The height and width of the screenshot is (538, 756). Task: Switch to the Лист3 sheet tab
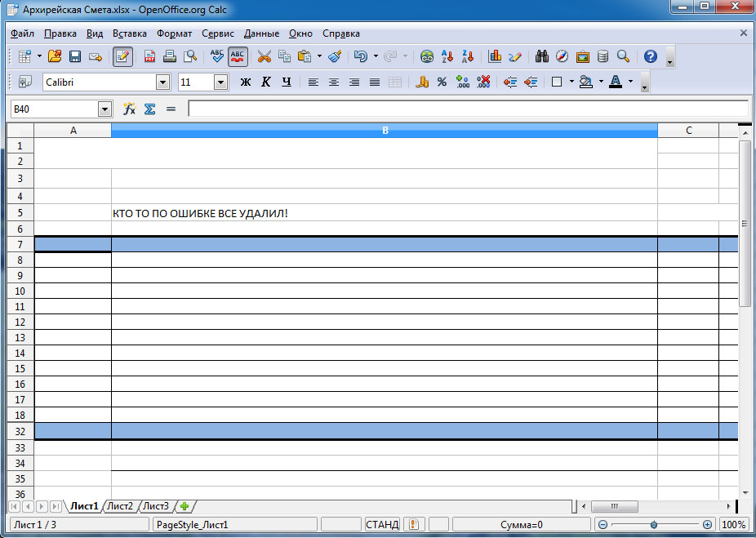156,506
